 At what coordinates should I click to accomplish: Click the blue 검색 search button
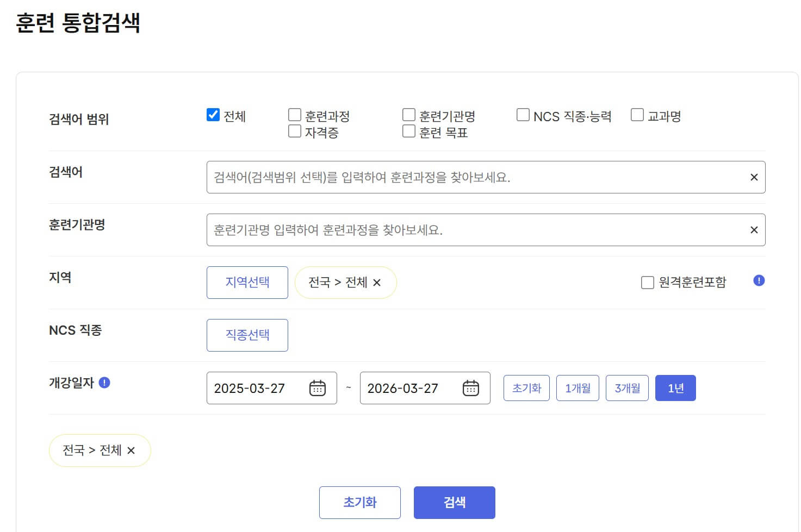coord(454,502)
